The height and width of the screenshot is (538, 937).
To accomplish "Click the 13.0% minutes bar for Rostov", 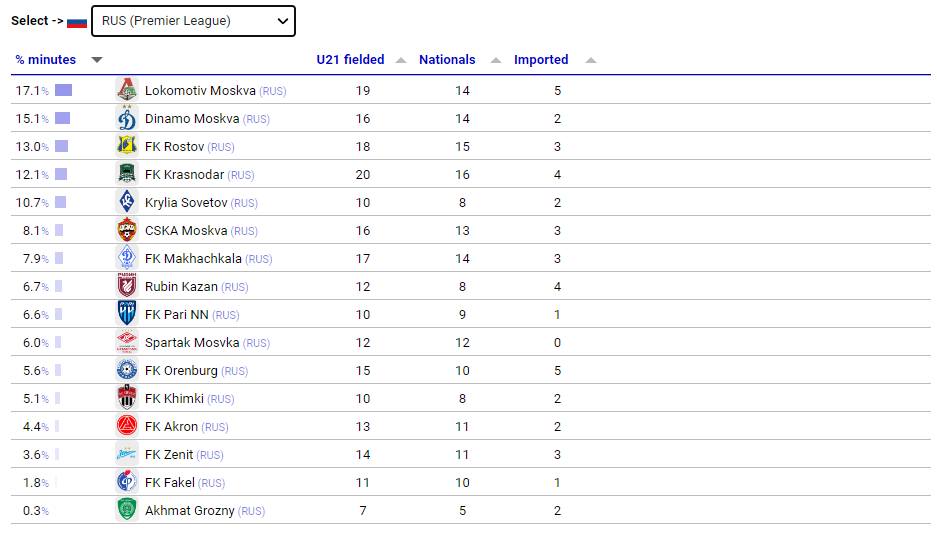I will pyautogui.click(x=62, y=146).
